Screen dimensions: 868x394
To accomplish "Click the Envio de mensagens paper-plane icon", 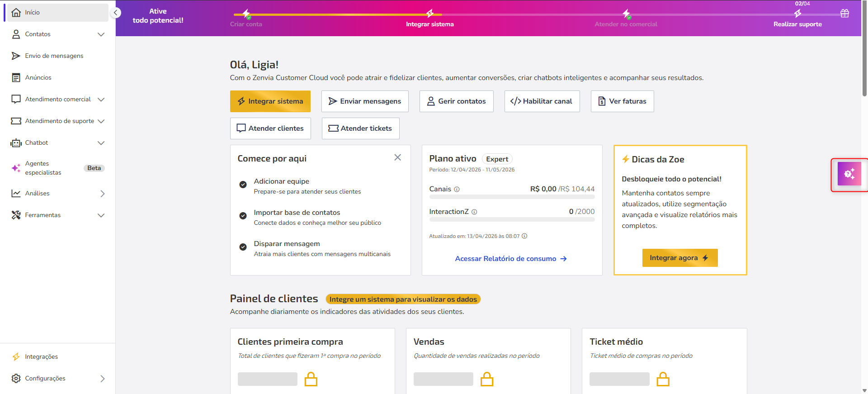I will point(16,56).
